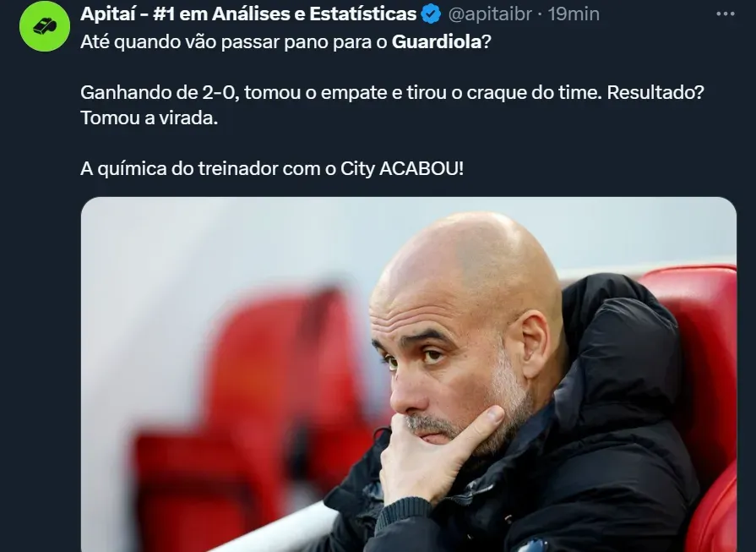This screenshot has width=756, height=552.
Task: Visit the @apitaibr handle link
Action: tap(489, 14)
